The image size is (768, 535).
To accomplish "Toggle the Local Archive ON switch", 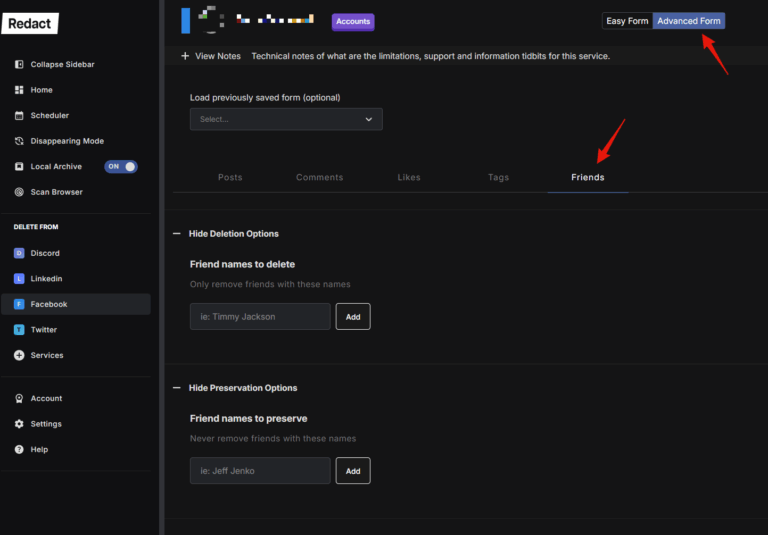I will (x=121, y=167).
